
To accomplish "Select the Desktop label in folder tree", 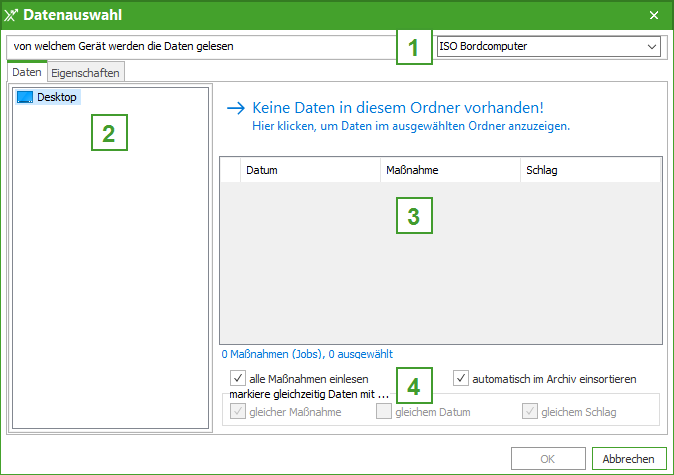I will click(x=56, y=97).
